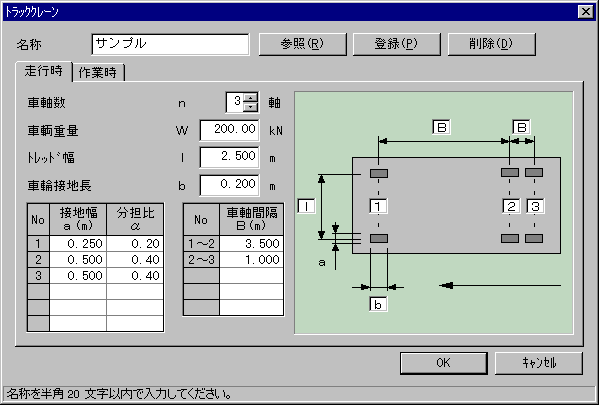Select axle spacing 2～3 cell 1.000
Viewport: 599px width, 405px height.
click(251, 259)
